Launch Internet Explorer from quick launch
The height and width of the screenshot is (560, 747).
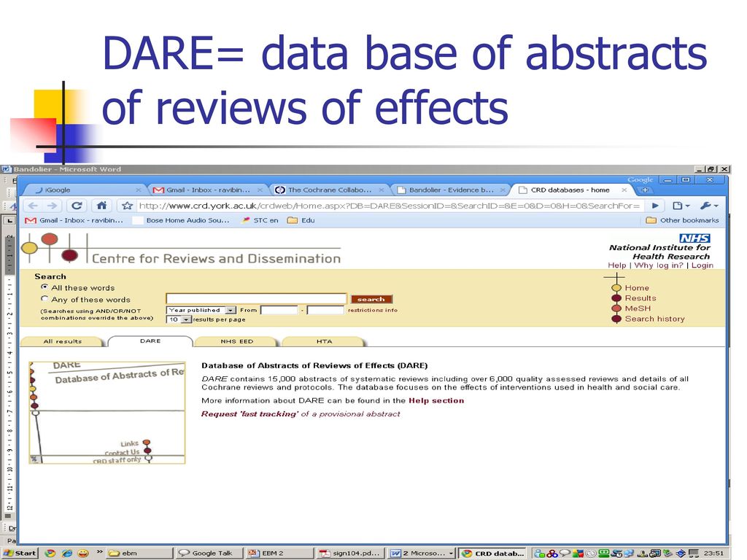[66, 553]
